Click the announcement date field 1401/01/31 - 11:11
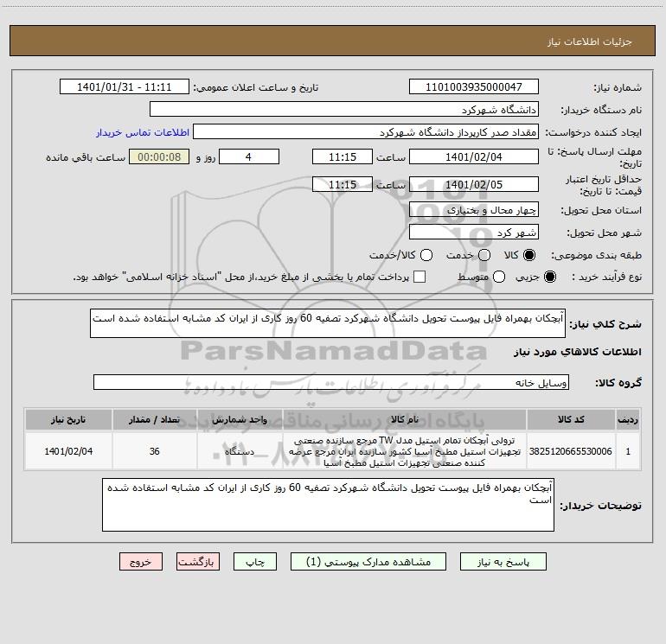 click(x=125, y=86)
